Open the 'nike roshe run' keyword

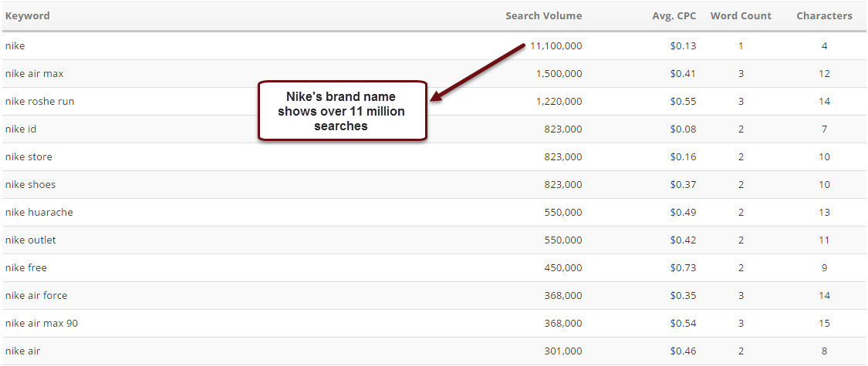tap(40, 102)
